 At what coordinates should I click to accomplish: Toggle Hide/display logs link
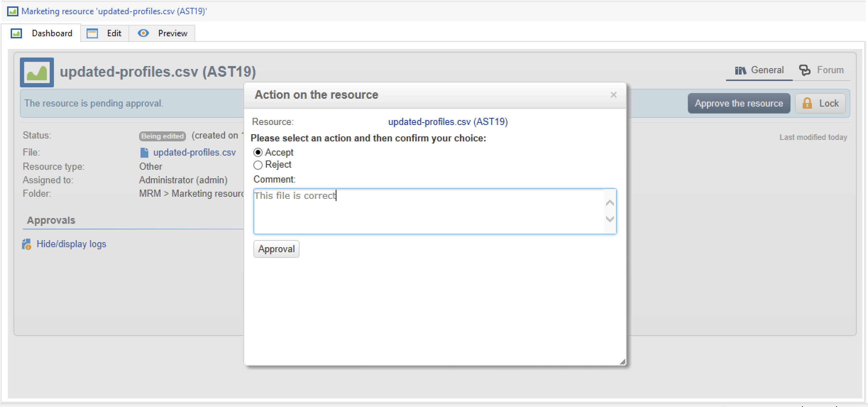coord(71,244)
